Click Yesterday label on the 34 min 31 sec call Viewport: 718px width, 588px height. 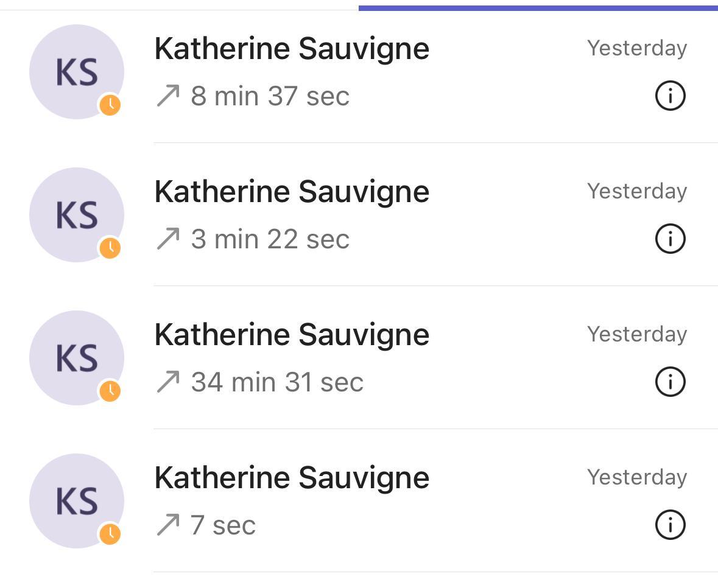pyautogui.click(x=637, y=334)
